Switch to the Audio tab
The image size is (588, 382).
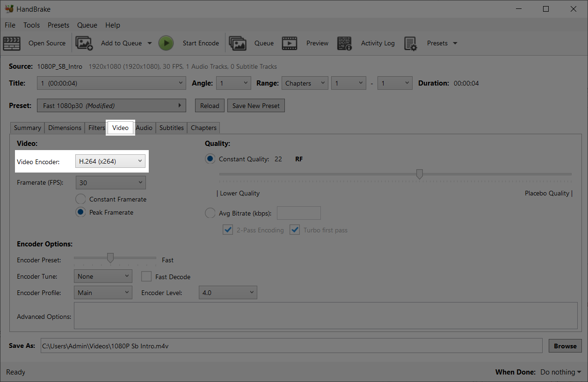tap(144, 128)
